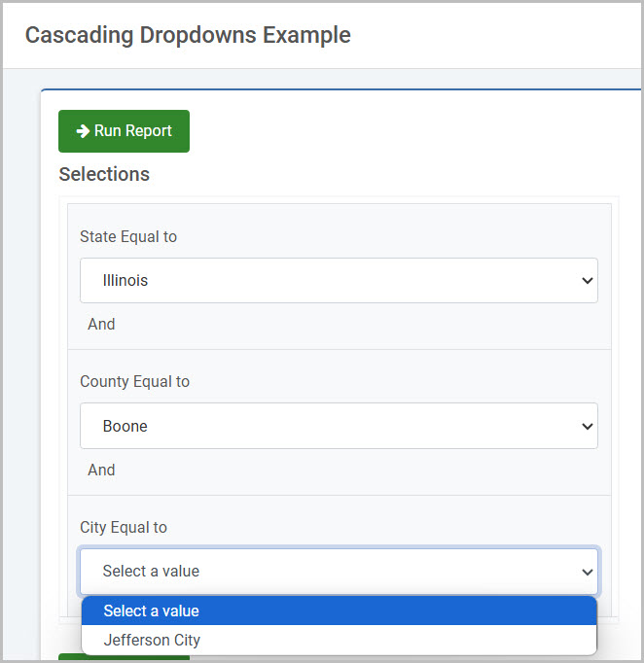Open the County dropdown showing Boone
This screenshot has width=644, height=663.
coord(339,426)
